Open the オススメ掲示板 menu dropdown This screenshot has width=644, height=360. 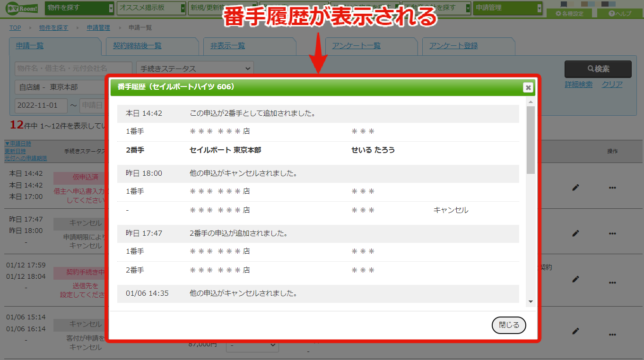pyautogui.click(x=151, y=8)
